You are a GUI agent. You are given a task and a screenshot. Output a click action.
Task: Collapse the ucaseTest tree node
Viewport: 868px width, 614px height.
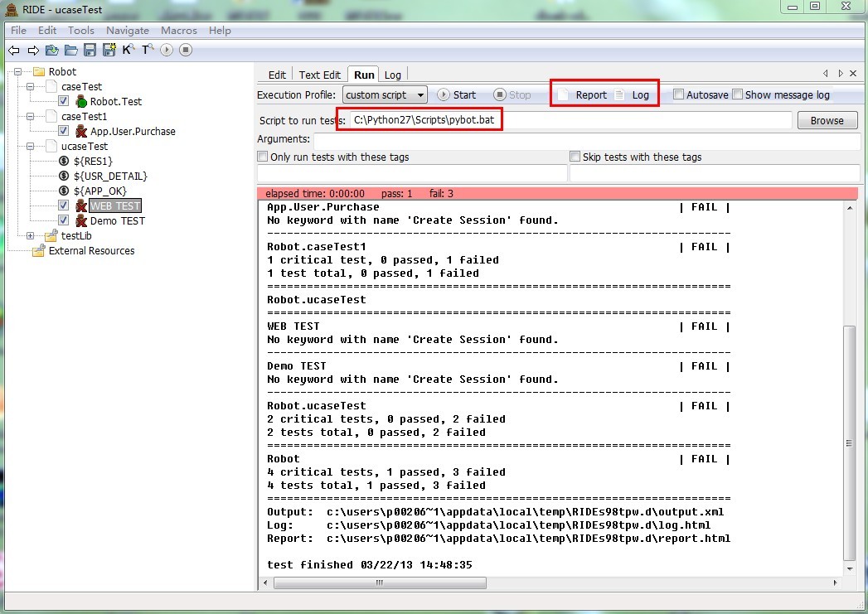pyautogui.click(x=31, y=146)
